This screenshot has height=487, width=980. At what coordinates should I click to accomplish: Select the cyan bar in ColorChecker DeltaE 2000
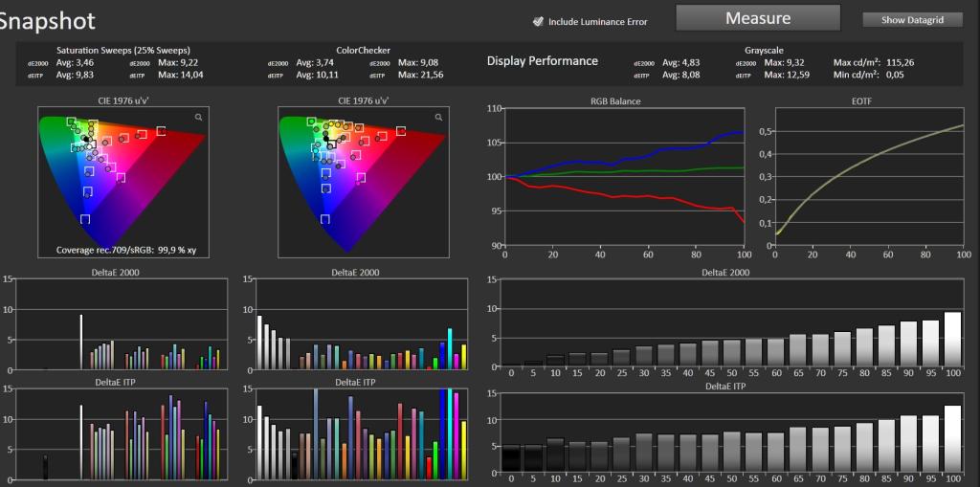click(450, 348)
